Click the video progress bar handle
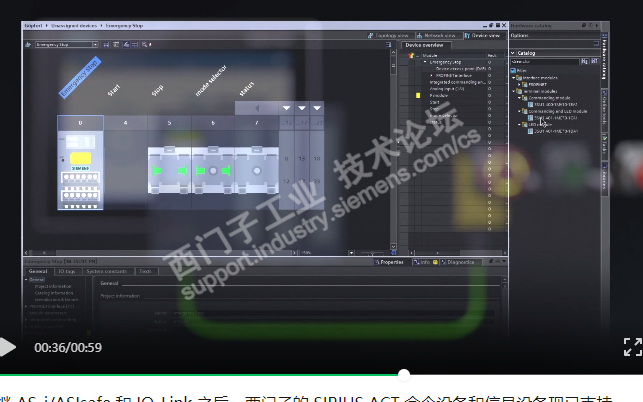Viewport: 643px width, 402px height. 404,374
